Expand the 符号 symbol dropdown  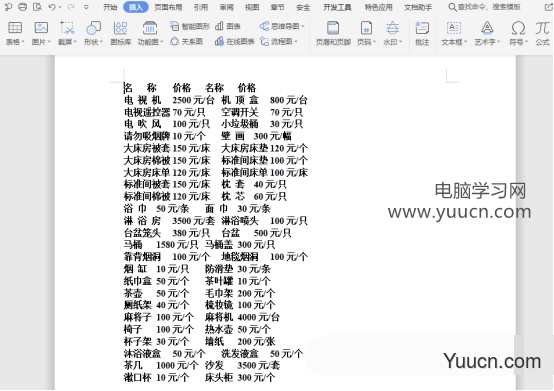click(x=526, y=42)
